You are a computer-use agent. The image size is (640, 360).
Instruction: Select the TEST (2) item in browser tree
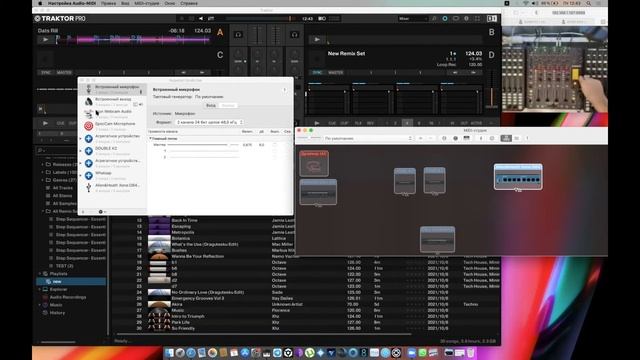pos(64,266)
